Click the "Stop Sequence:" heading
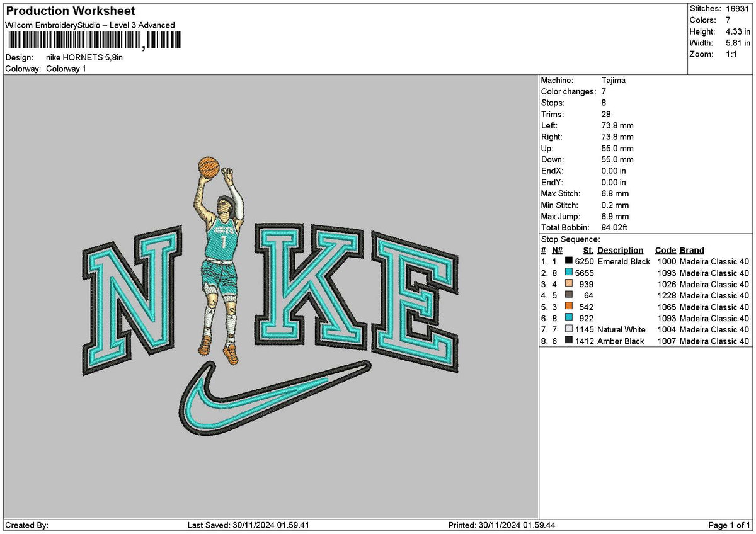756x534 pixels. coord(571,239)
